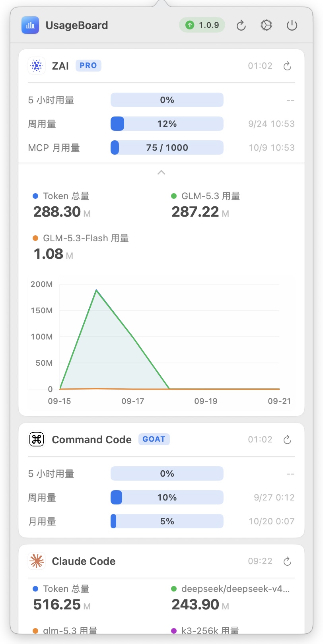Click the GLM-5.3-Flash 用量 orange legend dot
Image resolution: width=323 pixels, height=644 pixels.
35,238
